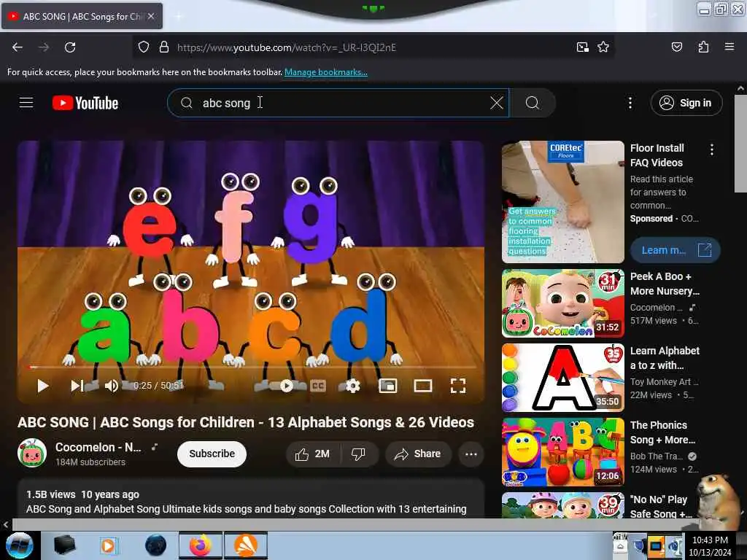The width and height of the screenshot is (747, 560).
Task: Close the ABC SONG browser tab
Action: (151, 16)
